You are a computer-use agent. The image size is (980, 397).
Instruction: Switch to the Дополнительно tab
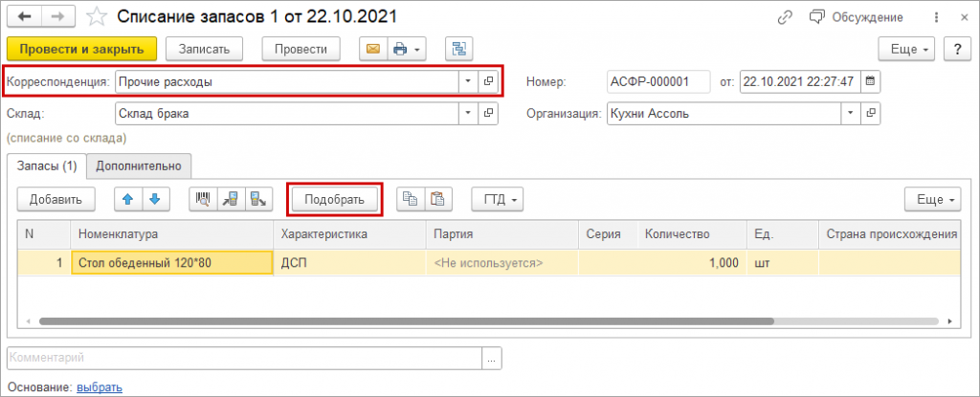tap(140, 165)
